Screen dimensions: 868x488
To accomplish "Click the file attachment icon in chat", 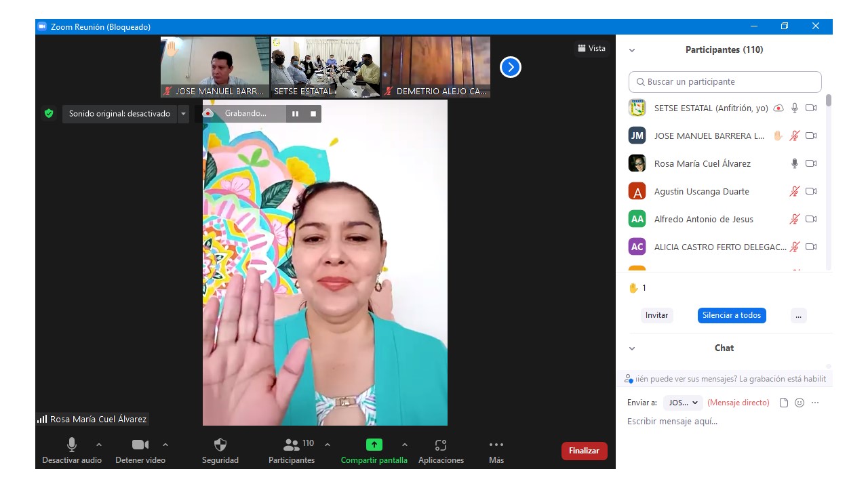I will coord(784,403).
